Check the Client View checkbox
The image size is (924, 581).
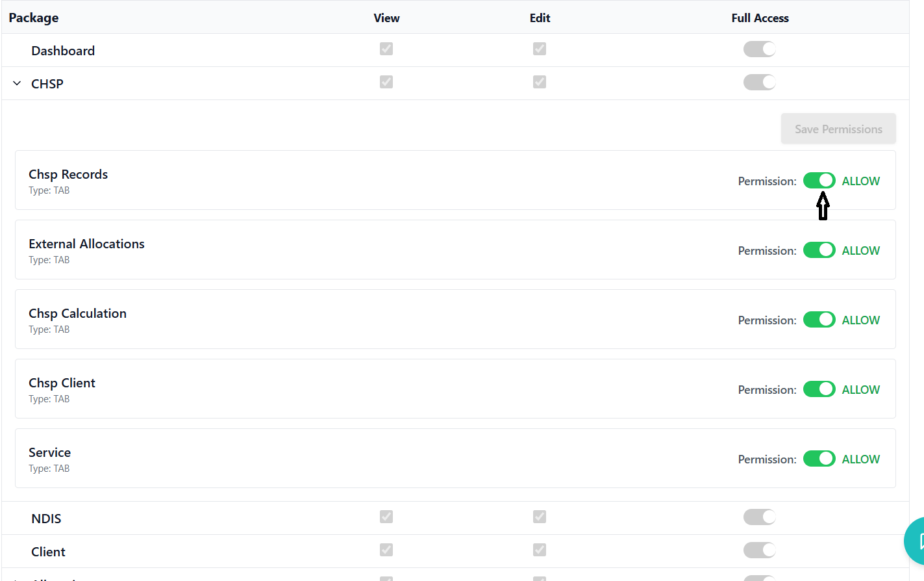tap(386, 550)
